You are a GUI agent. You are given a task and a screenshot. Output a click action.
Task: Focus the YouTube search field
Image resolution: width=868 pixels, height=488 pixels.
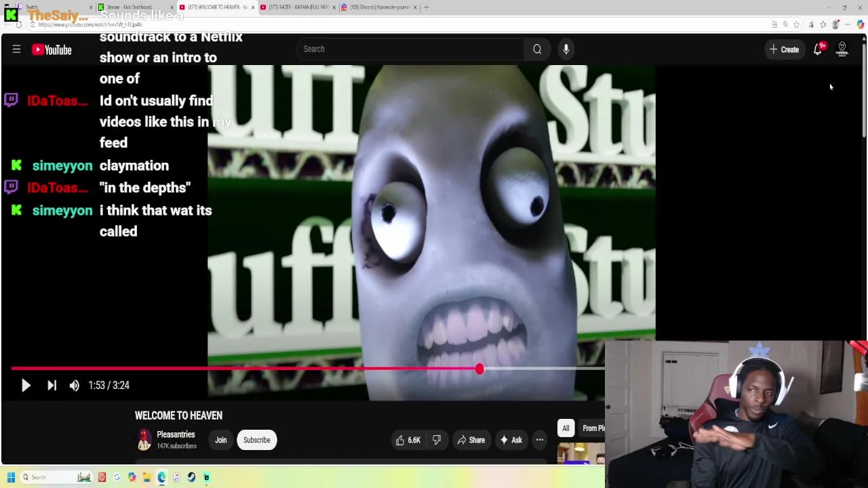[x=410, y=49]
